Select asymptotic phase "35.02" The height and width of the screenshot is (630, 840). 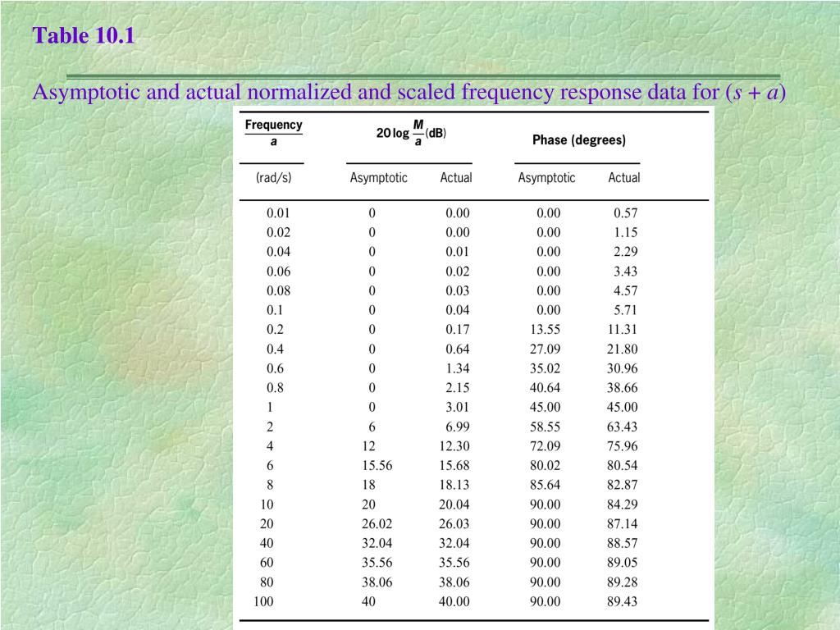[546, 368]
